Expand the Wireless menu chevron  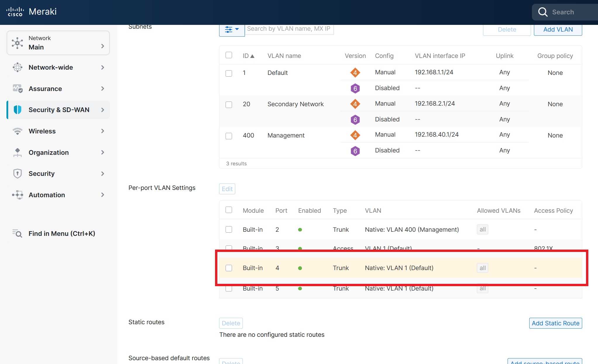pos(102,131)
